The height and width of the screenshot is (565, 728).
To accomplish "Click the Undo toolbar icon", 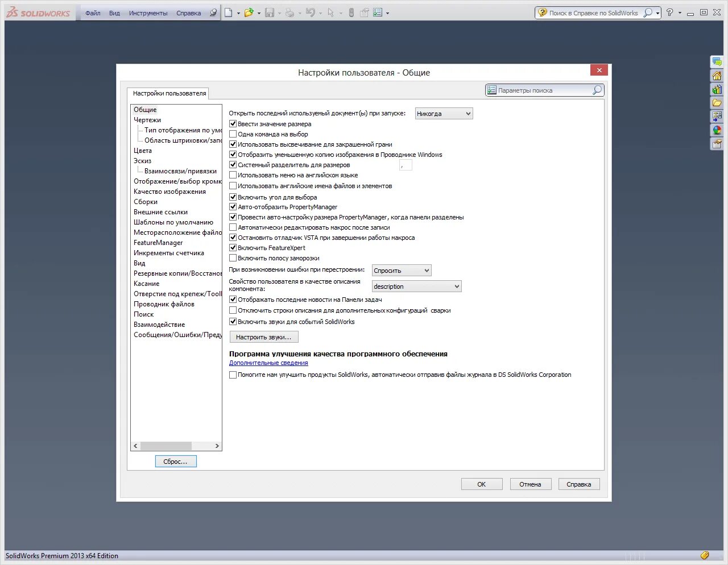I will click(x=311, y=13).
